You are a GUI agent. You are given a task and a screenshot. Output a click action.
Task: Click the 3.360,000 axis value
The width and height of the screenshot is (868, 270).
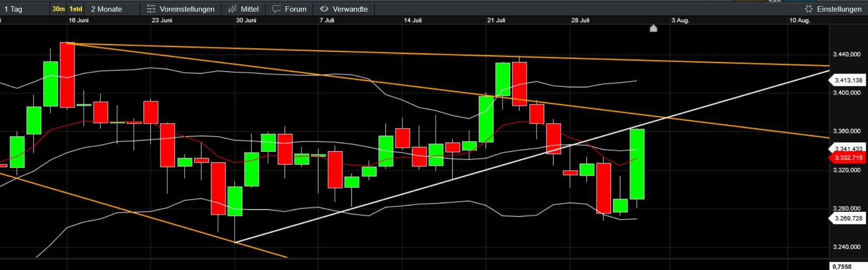coord(847,131)
